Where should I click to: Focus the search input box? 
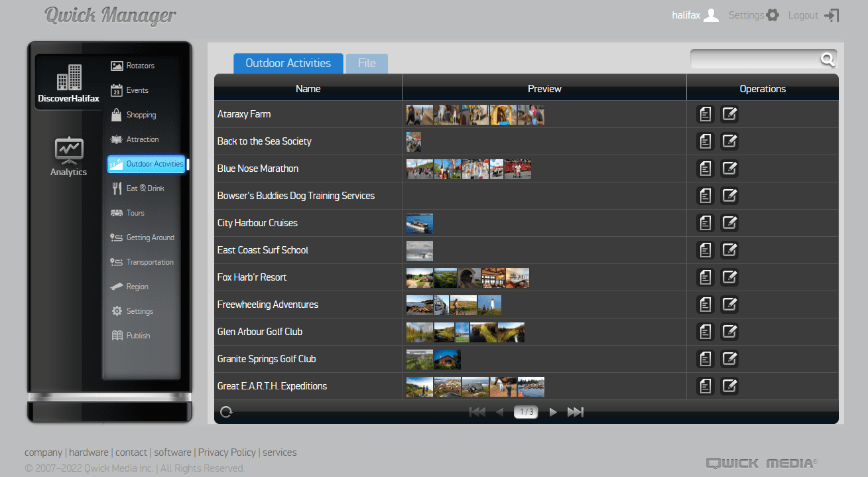click(755, 59)
